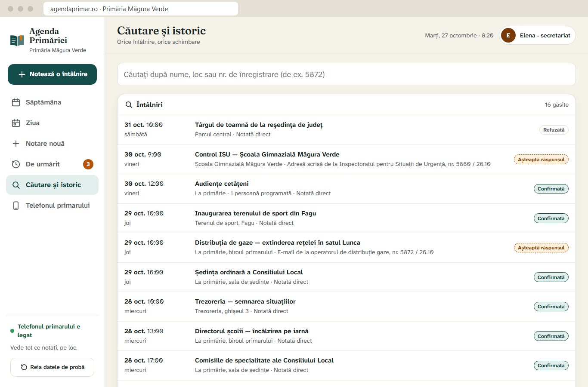
Task: Open Inaugurarea terenului de sport din Fagu
Action: pos(347,218)
